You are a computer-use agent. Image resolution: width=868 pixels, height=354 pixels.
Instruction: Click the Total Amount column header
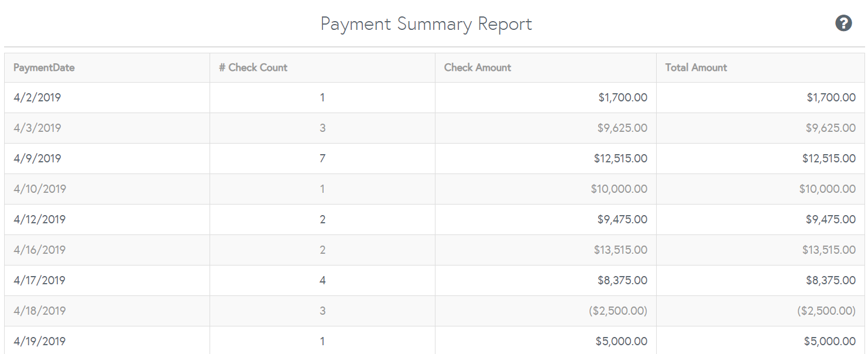tap(696, 67)
